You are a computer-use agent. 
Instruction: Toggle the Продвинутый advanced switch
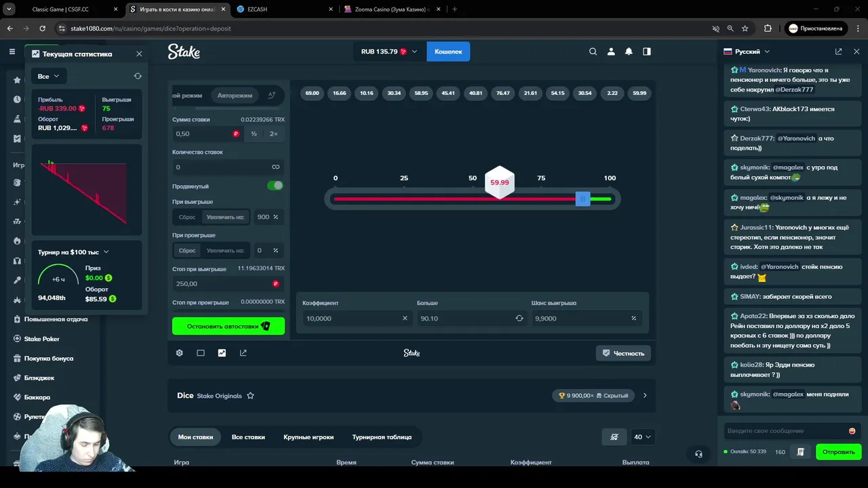[x=275, y=186]
